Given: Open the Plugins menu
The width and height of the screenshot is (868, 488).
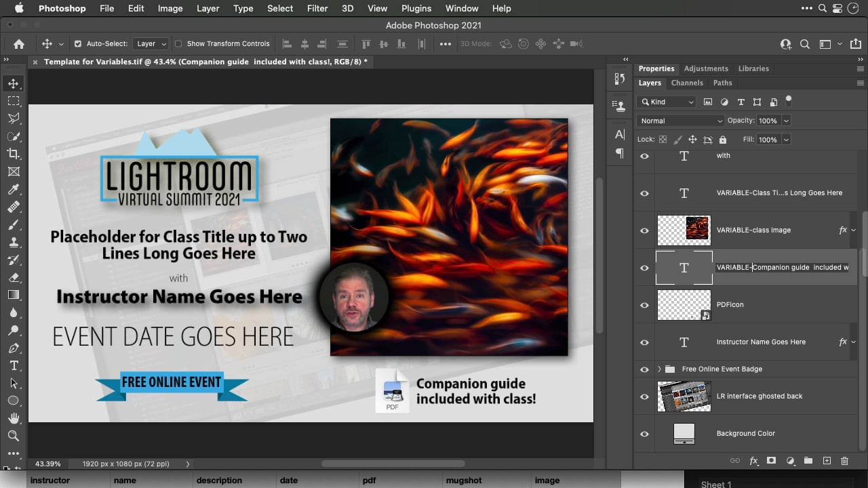Looking at the screenshot, I should click(416, 8).
